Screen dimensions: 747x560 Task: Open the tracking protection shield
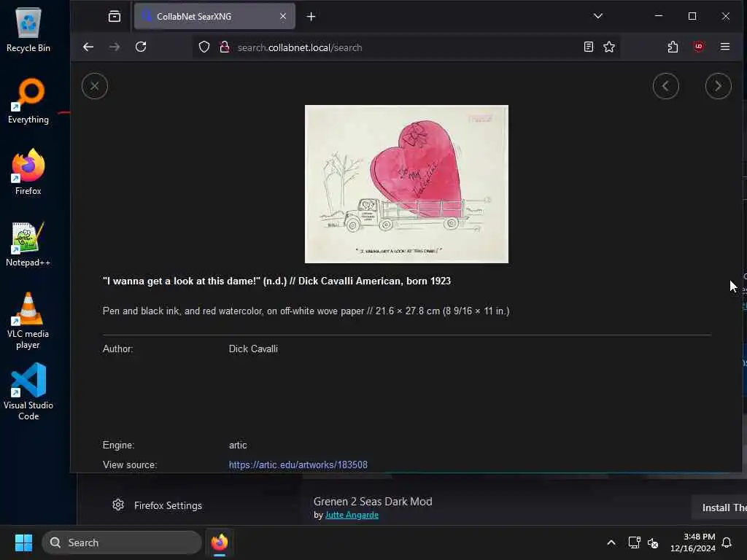point(204,47)
